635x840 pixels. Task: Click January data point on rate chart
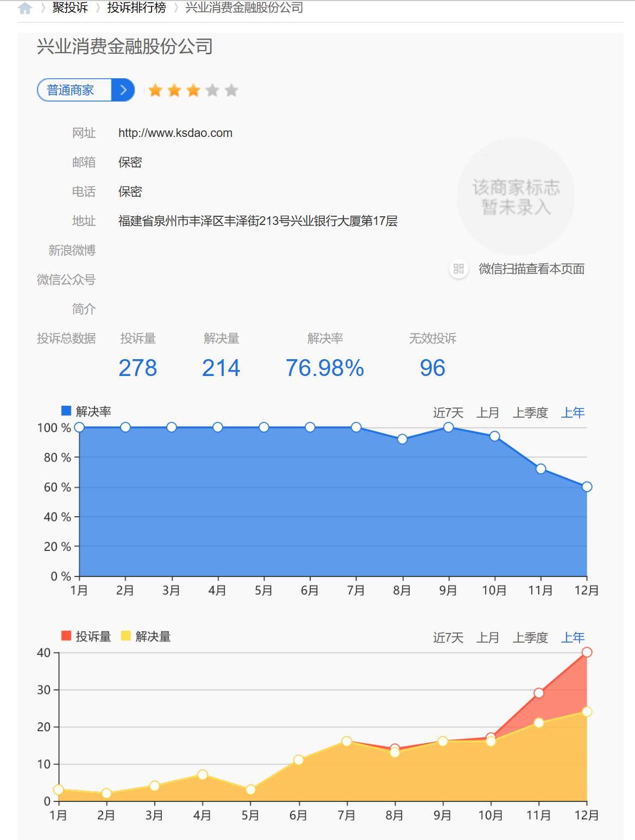tap(79, 427)
